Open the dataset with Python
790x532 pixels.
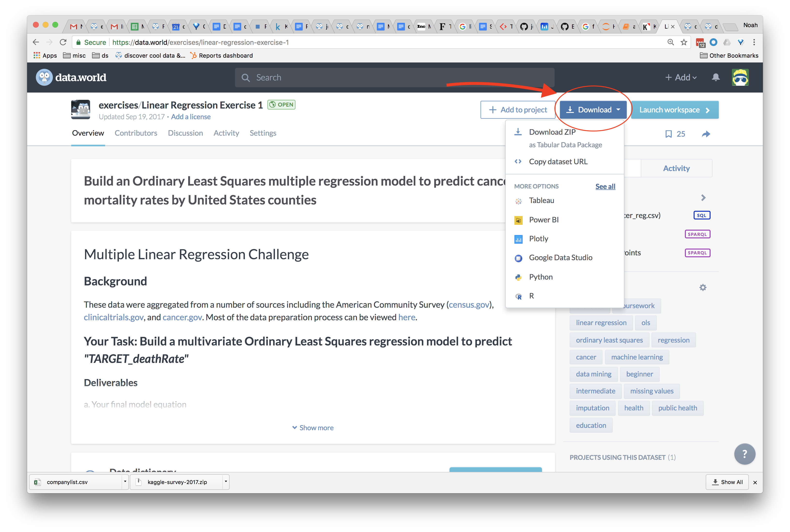tap(541, 276)
